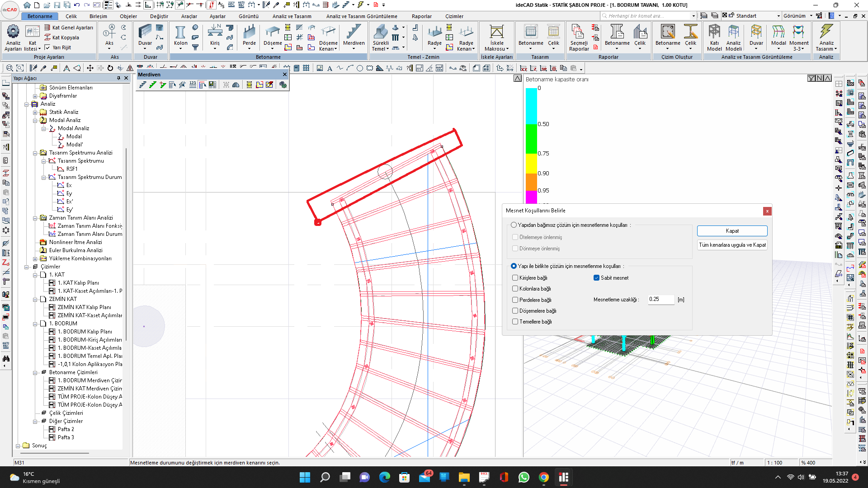The height and width of the screenshot is (488, 868).
Task: Show Katı Model view
Action: tap(714, 37)
